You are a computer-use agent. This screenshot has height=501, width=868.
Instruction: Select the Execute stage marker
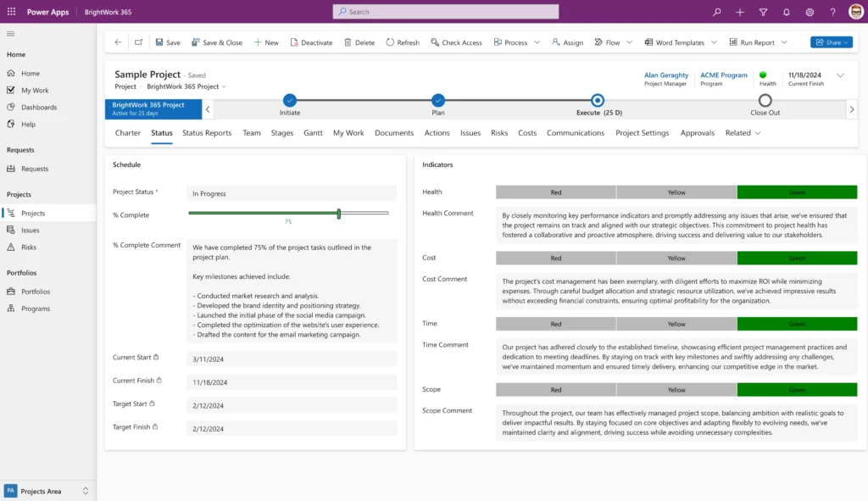[598, 100]
